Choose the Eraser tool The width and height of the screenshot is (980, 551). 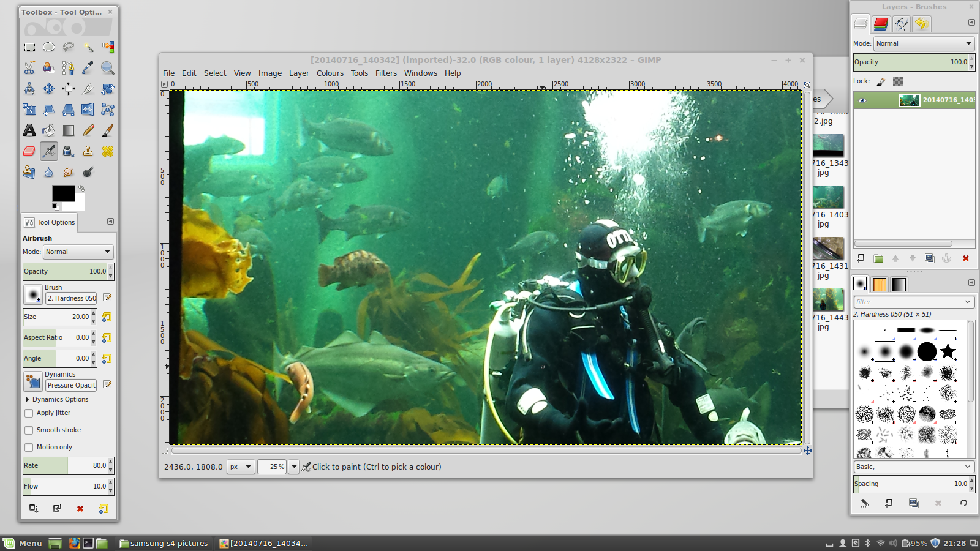pos(29,151)
